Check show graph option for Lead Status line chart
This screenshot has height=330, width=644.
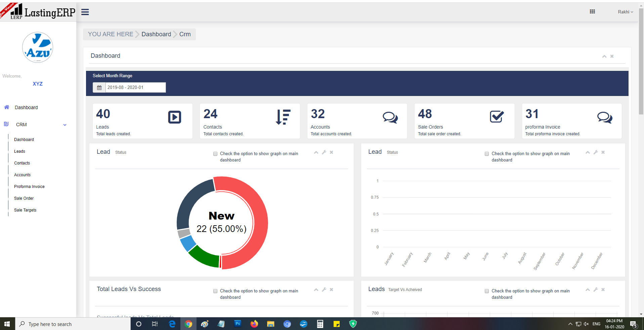(x=487, y=154)
